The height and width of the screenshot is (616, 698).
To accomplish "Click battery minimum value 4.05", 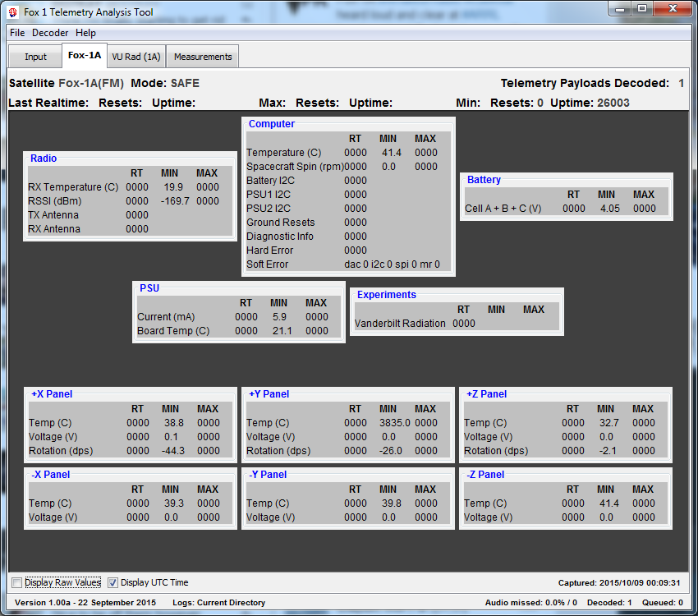I will [x=610, y=209].
